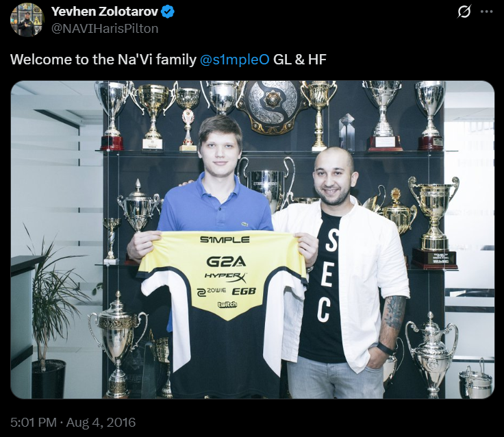The height and width of the screenshot is (437, 504).
Task: Click the Zowie logo on the jersey
Action: [x=211, y=291]
